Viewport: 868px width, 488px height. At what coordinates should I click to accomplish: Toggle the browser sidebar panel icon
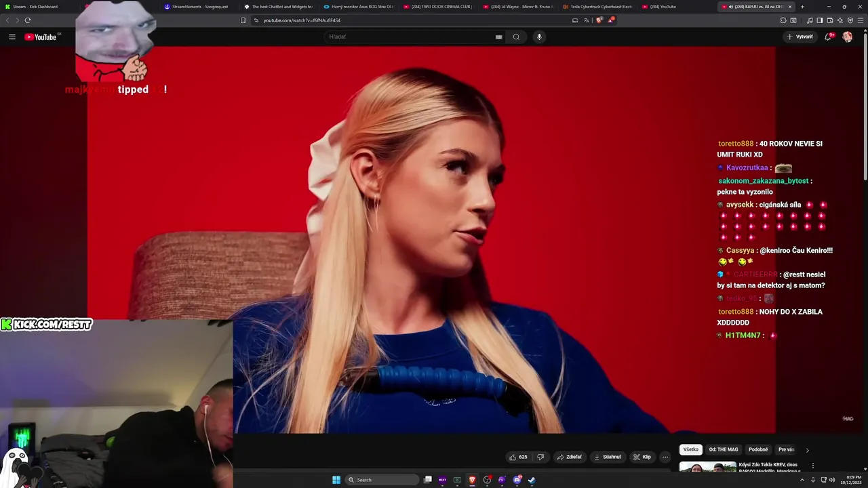pos(820,20)
